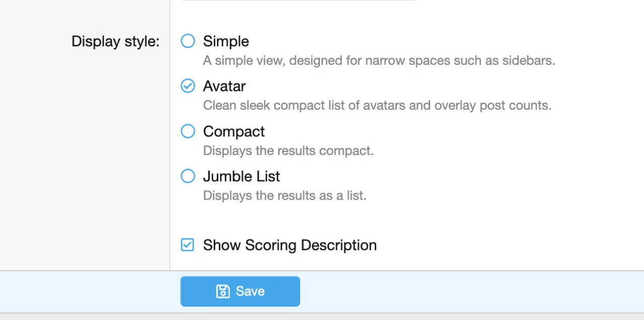Untick the Show Scoring Description checkbox
Viewport: 644px width, 320px height.
coord(187,245)
